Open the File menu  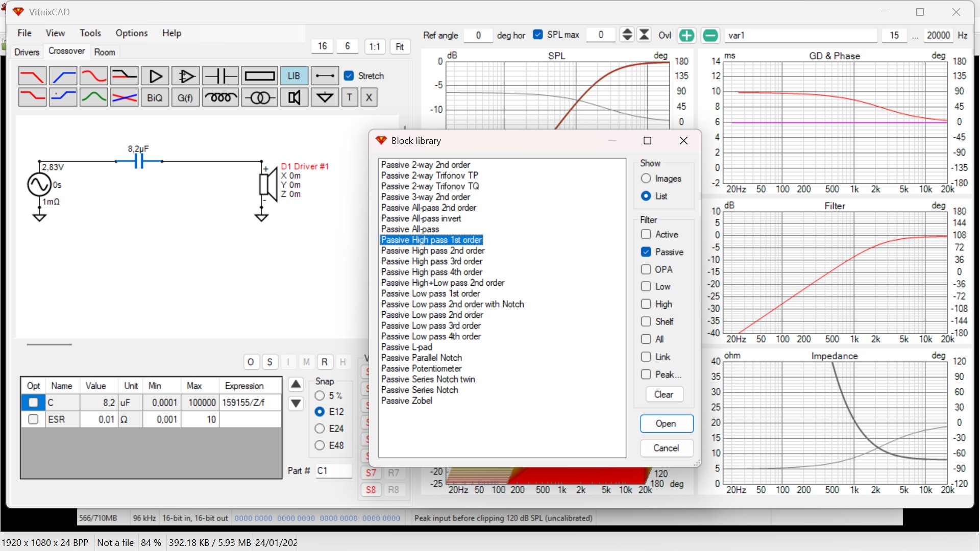point(24,33)
